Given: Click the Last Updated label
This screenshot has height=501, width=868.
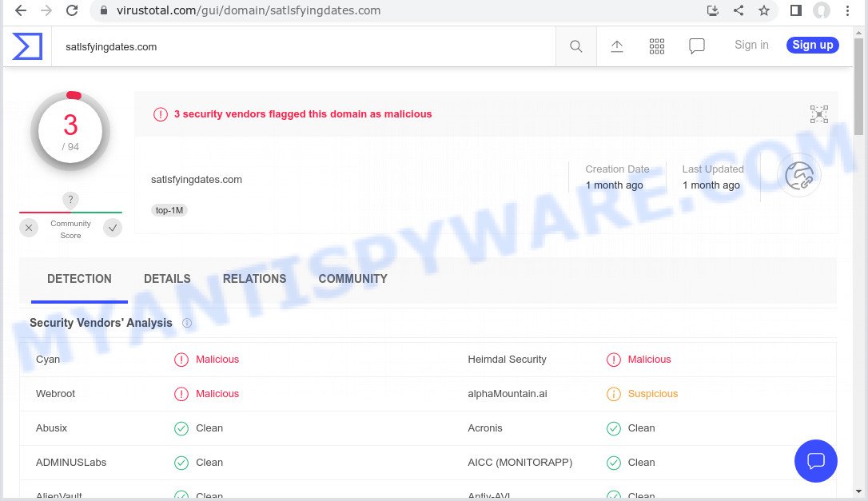Looking at the screenshot, I should [713, 169].
